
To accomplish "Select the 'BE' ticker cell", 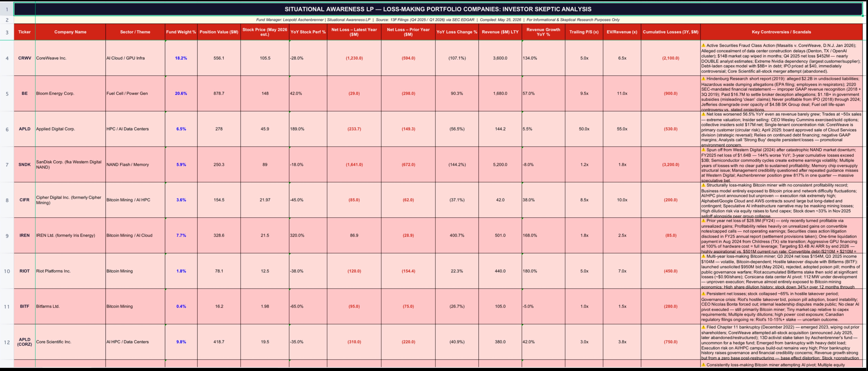I will pos(25,94).
